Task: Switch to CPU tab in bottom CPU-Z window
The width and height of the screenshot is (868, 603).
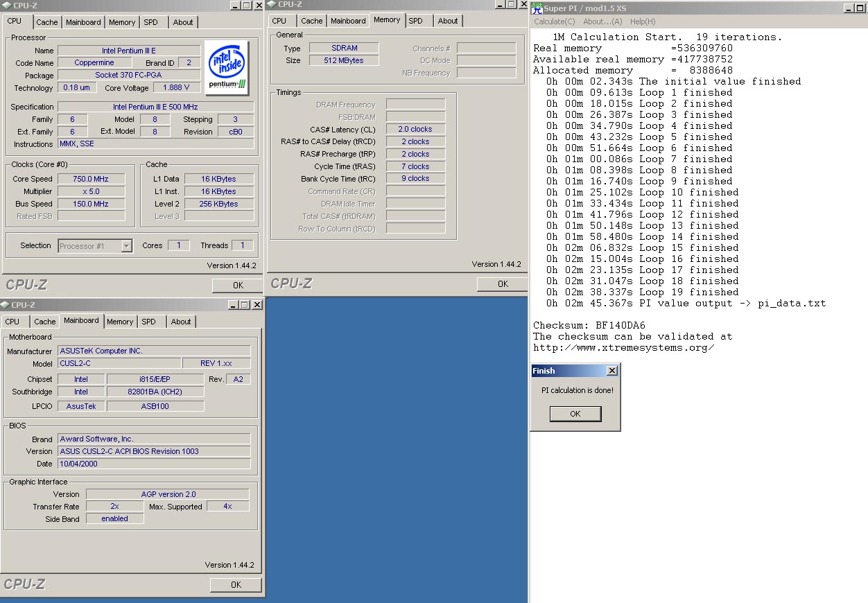Action: (x=12, y=322)
